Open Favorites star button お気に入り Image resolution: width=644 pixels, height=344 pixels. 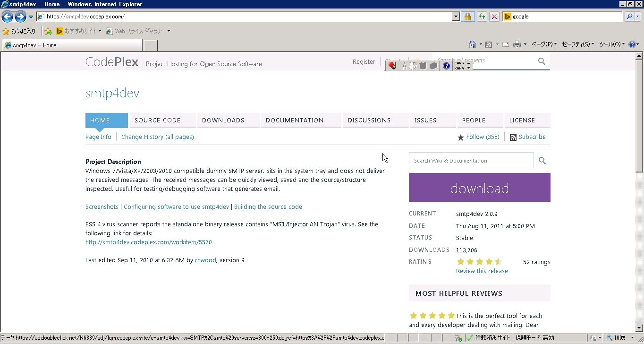tap(19, 31)
